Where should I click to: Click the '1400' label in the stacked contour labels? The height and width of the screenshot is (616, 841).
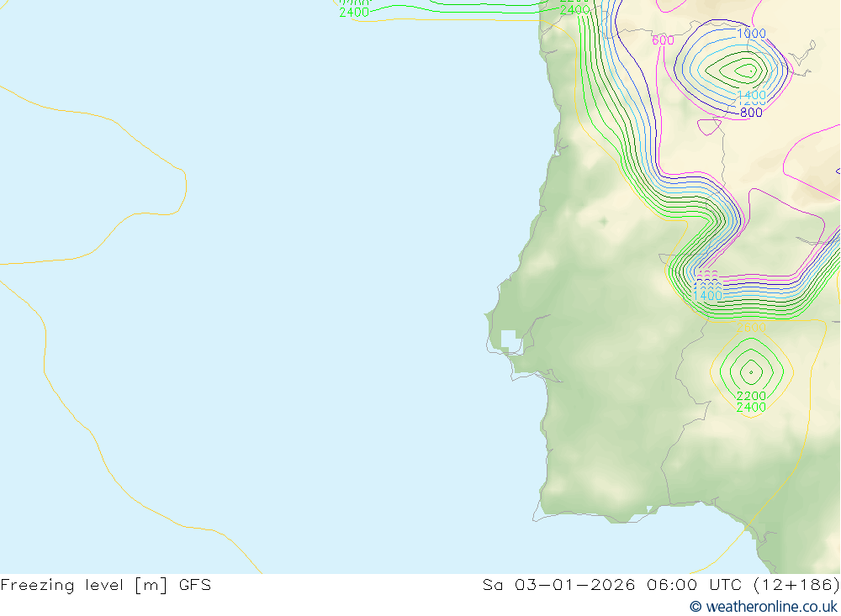(707, 296)
